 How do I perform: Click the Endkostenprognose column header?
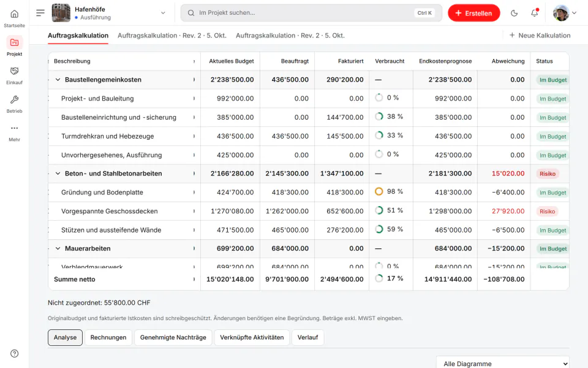pyautogui.click(x=445, y=61)
